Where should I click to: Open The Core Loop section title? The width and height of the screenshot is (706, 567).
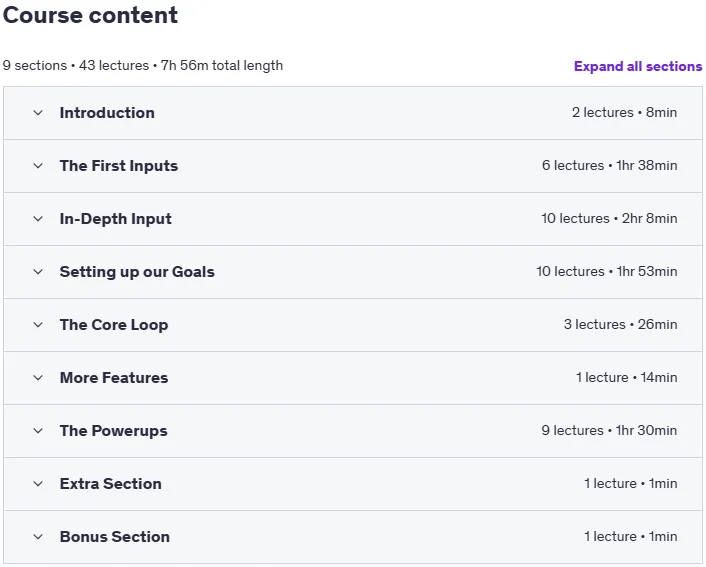coord(114,325)
